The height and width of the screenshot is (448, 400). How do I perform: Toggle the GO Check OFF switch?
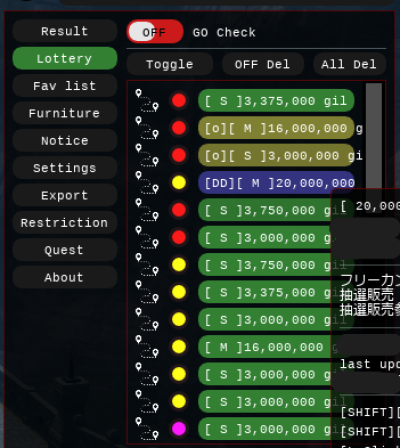[155, 32]
